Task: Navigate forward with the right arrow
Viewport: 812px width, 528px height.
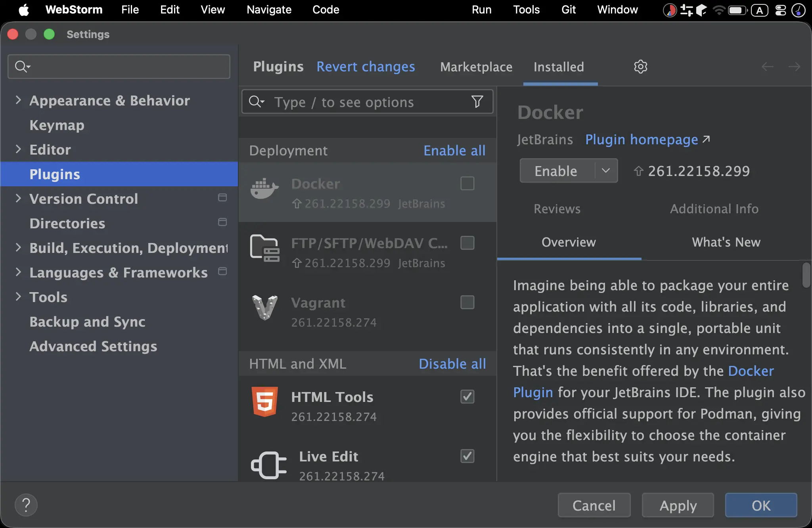Action: tap(794, 67)
